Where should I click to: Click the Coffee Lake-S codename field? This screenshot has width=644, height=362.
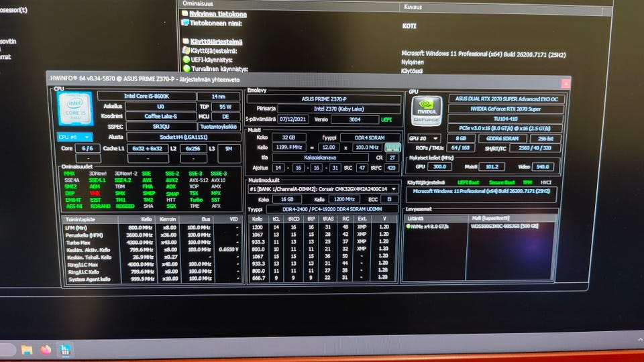coord(160,116)
